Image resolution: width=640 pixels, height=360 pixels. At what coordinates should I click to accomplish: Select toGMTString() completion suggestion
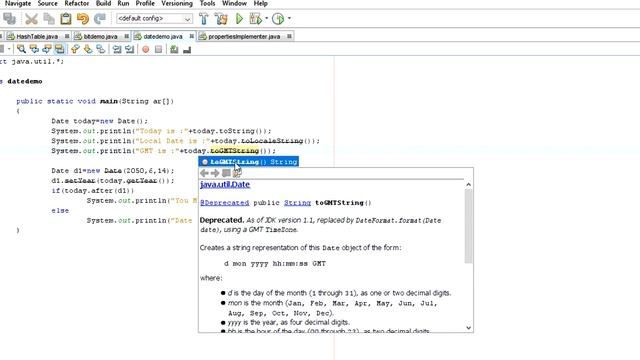click(249, 162)
